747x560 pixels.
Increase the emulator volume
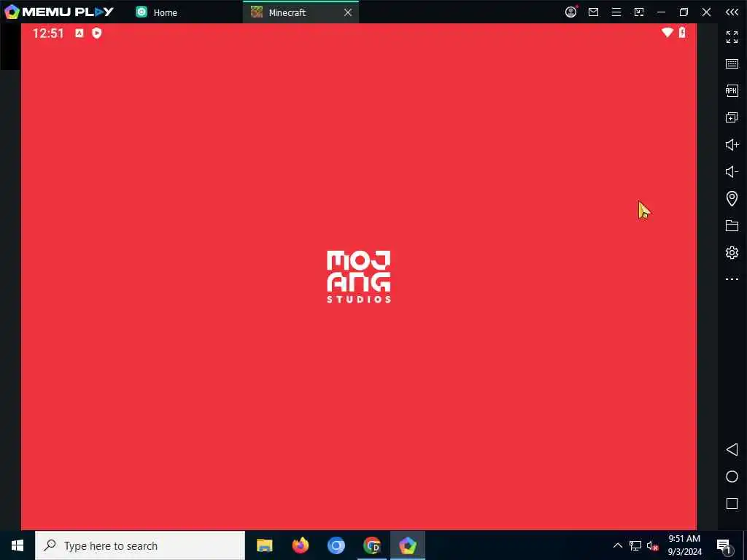point(732,145)
